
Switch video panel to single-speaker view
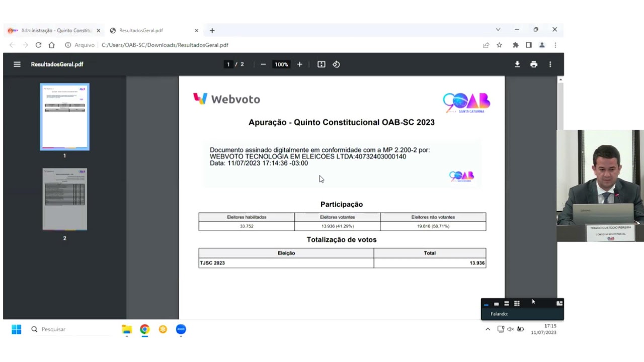coord(497,304)
